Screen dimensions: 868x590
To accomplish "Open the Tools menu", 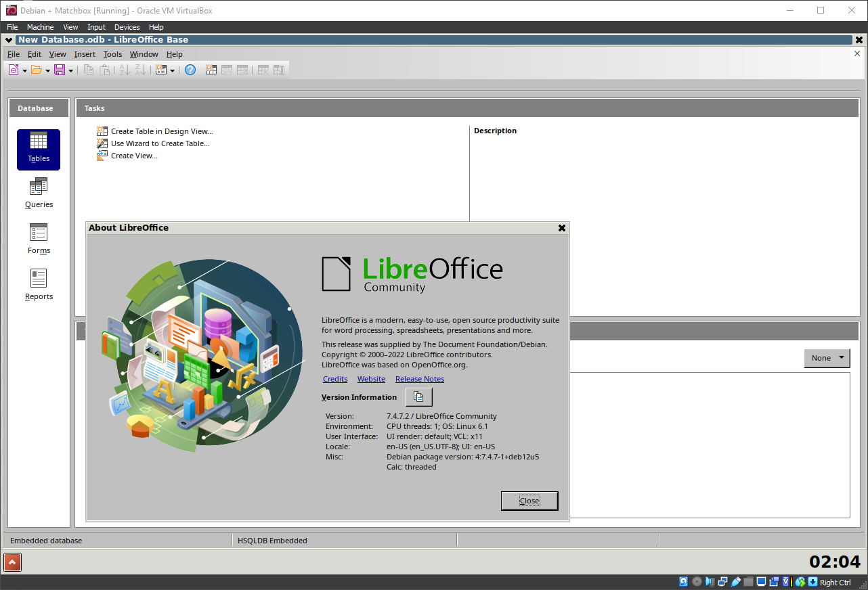I will click(112, 54).
